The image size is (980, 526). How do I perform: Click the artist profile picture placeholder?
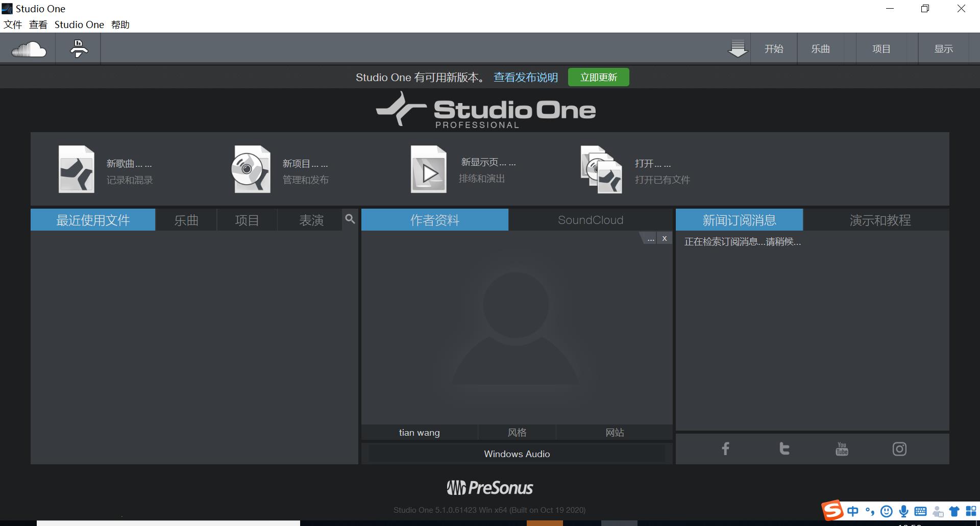(516, 328)
